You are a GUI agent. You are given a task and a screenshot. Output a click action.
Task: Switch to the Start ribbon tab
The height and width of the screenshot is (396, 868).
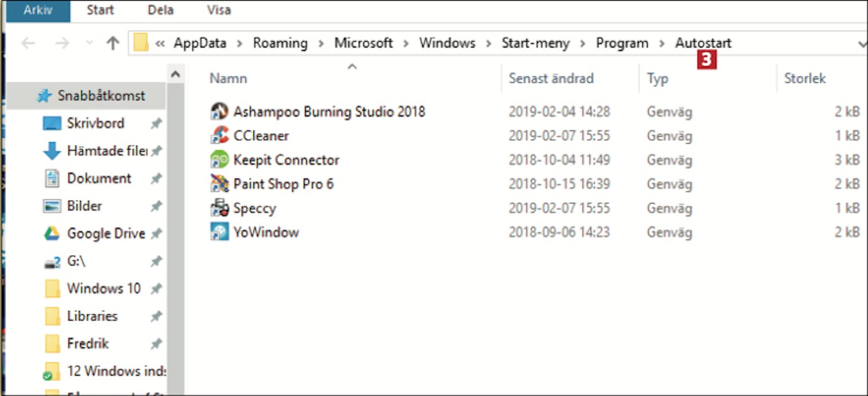click(100, 10)
